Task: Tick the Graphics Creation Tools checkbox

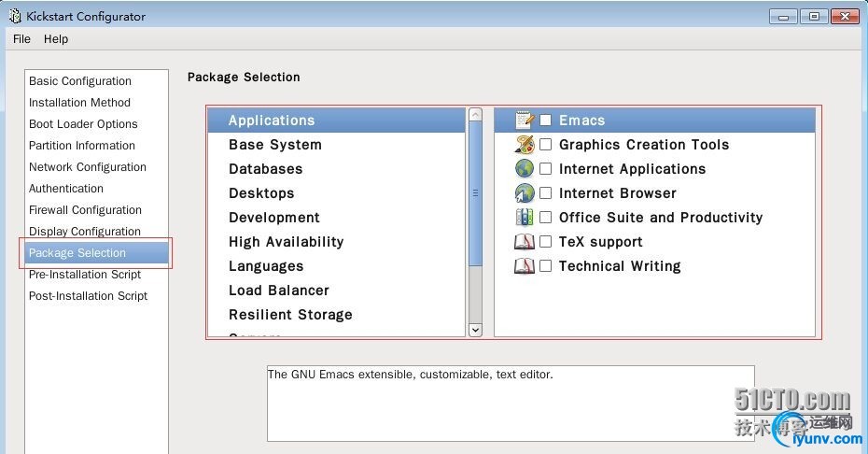Action: (x=546, y=144)
